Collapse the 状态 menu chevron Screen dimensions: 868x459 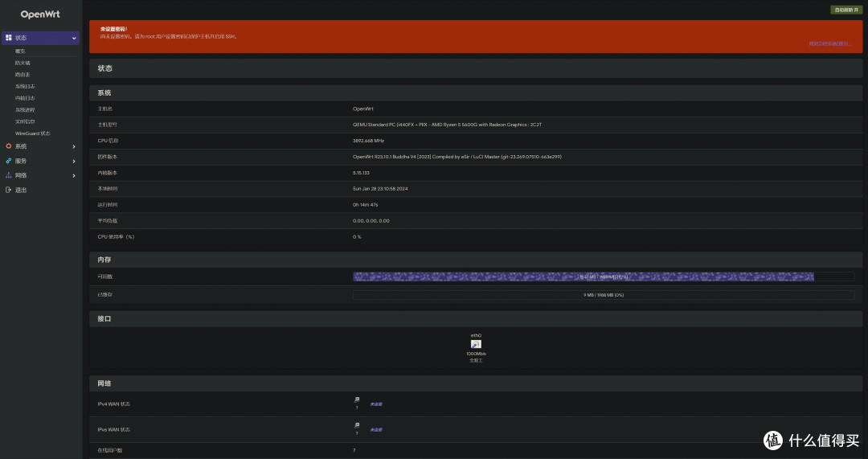pos(74,39)
